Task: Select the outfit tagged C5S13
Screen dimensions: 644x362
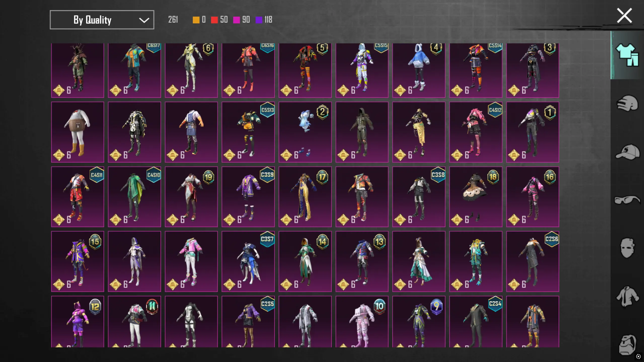Action: pyautogui.click(x=248, y=132)
